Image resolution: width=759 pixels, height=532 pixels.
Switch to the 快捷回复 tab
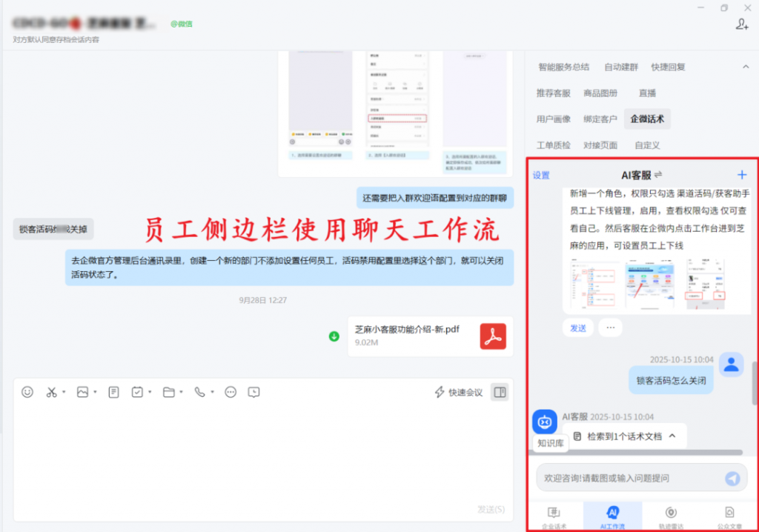tap(668, 67)
